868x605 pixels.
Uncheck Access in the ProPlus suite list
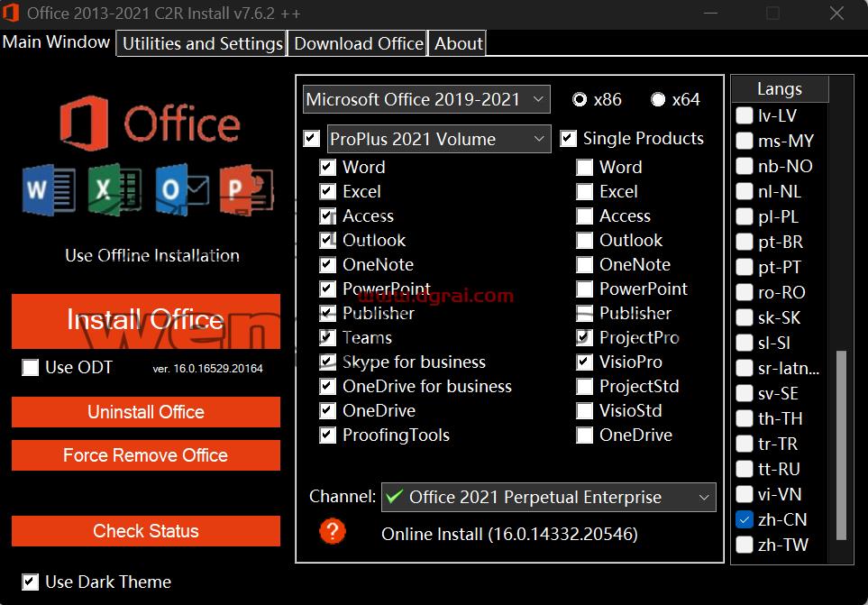coord(328,215)
